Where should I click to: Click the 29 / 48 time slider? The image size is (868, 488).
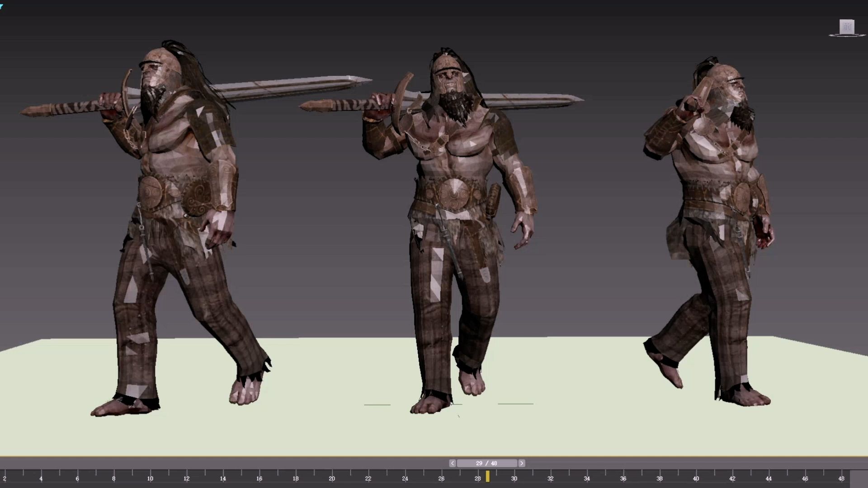[486, 463]
